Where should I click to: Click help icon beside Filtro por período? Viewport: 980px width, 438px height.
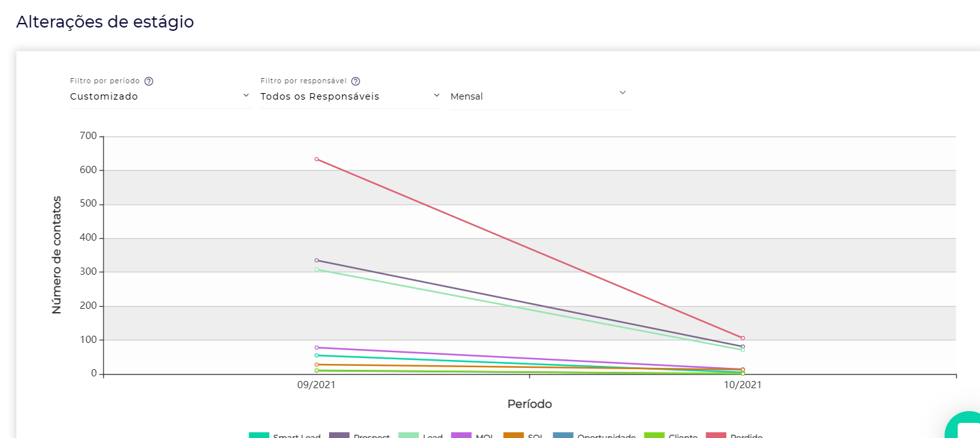tap(149, 81)
